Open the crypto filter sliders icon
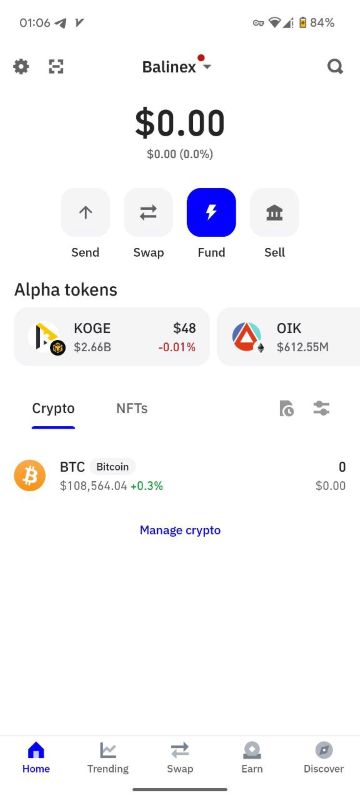Image resolution: width=360 pixels, height=800 pixels. (x=321, y=408)
